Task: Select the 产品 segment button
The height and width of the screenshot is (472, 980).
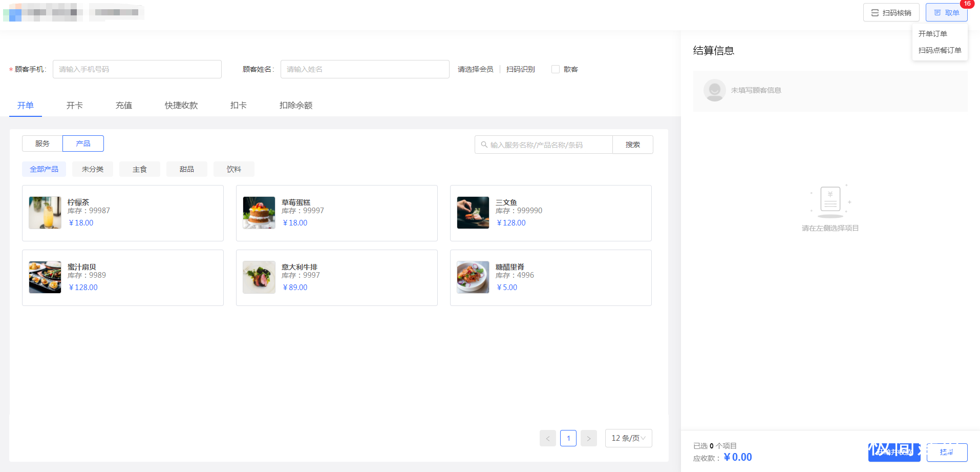Action: [83, 143]
